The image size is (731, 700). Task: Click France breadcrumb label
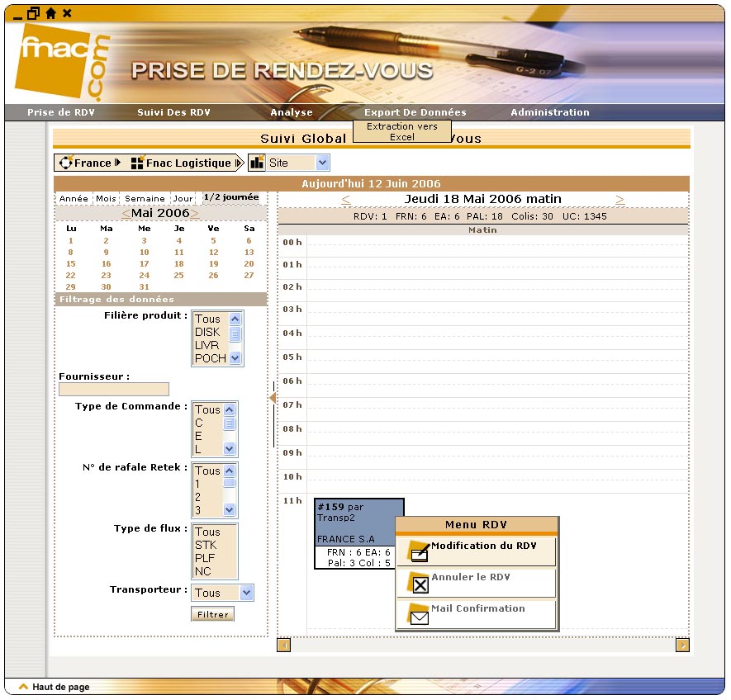(x=93, y=163)
